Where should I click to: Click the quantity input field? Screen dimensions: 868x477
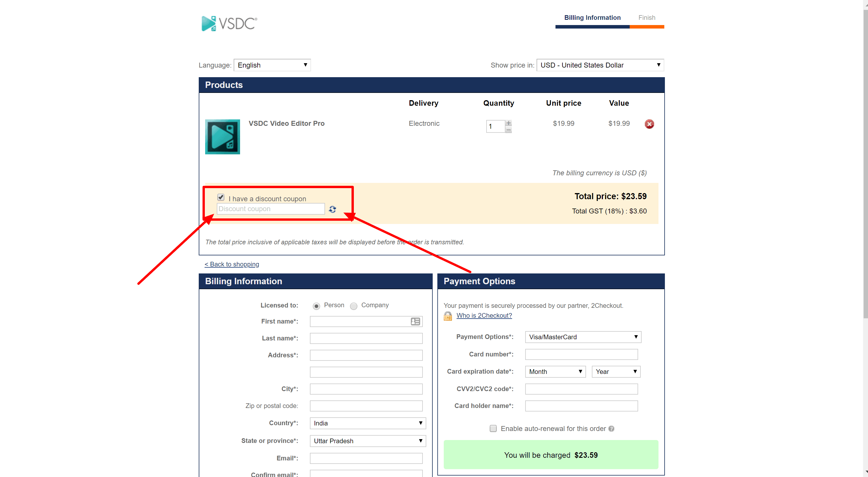tap(495, 126)
